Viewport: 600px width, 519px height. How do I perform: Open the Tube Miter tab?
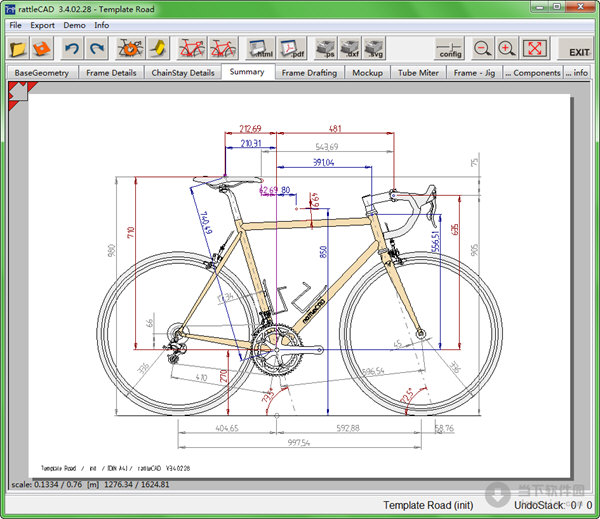pyautogui.click(x=418, y=73)
